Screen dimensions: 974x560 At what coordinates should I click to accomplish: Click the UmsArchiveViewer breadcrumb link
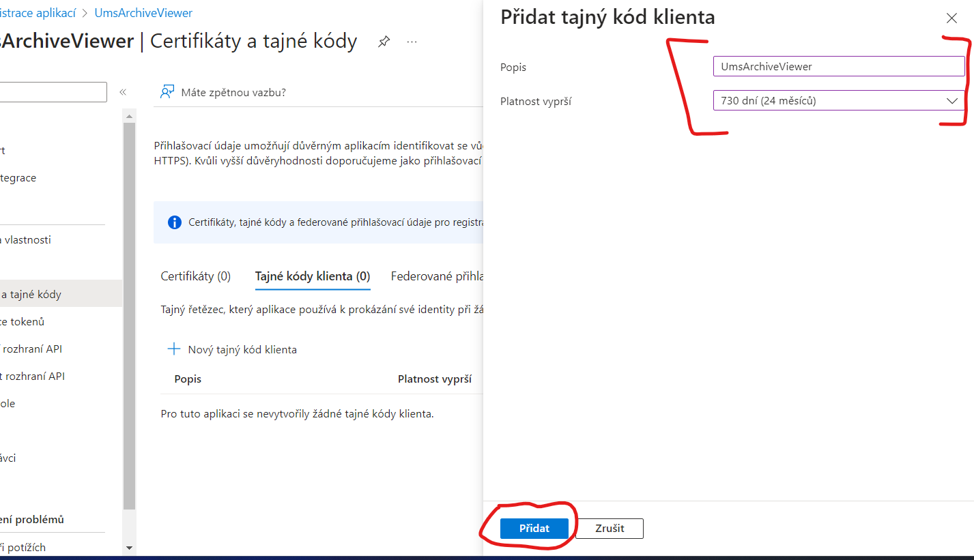(143, 13)
